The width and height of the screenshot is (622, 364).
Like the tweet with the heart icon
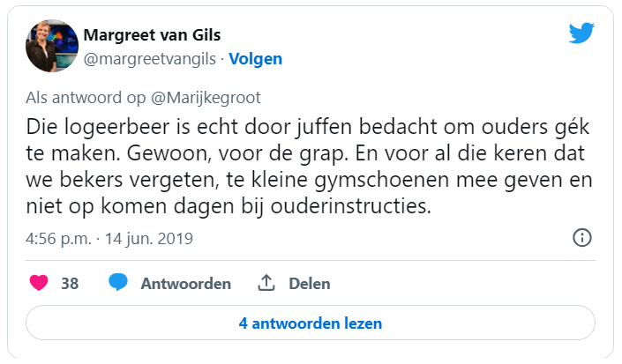[x=39, y=284]
